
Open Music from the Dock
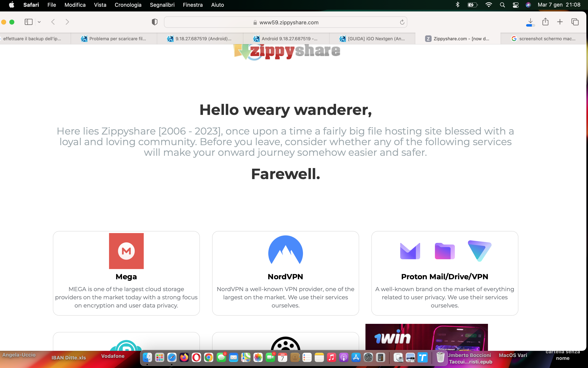coord(331,358)
